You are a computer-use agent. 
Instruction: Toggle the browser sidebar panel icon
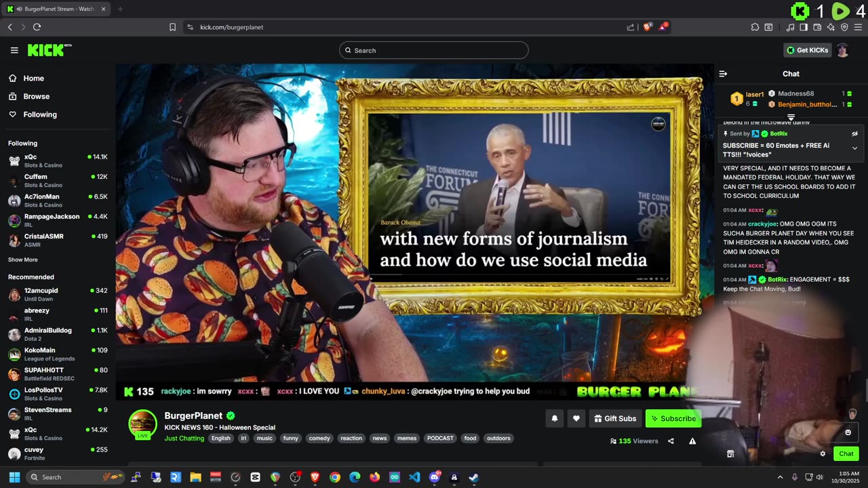[804, 27]
